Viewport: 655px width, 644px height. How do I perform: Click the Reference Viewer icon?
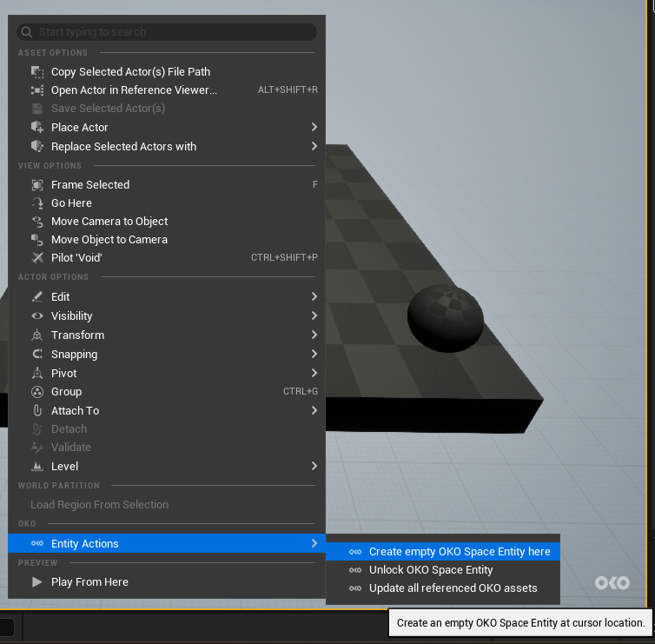click(37, 90)
